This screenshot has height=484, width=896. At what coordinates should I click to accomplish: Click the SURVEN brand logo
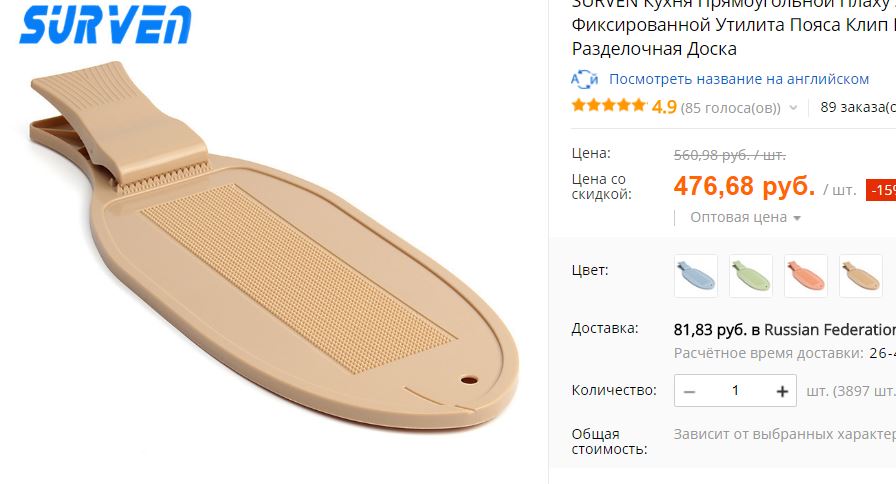106,25
